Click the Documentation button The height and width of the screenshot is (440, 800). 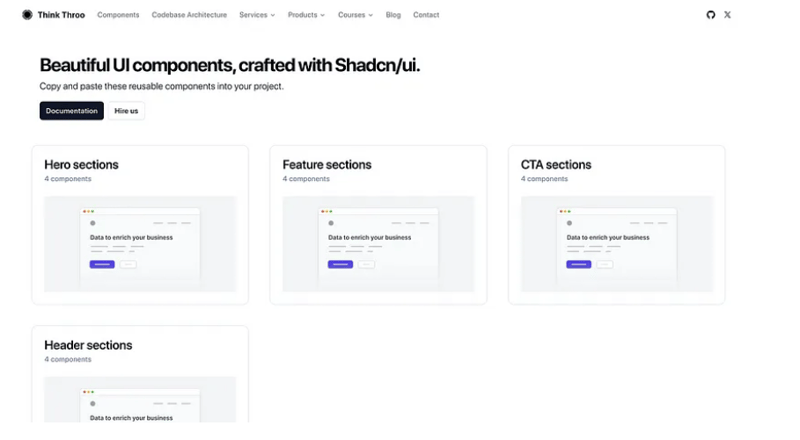pos(72,111)
